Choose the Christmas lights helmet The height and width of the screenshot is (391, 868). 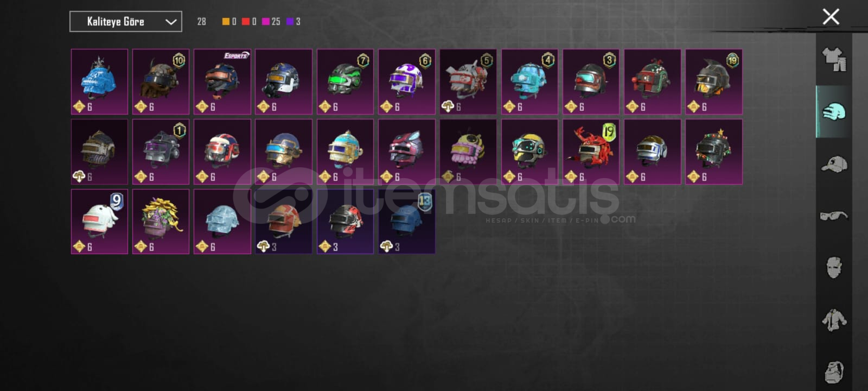(x=714, y=152)
